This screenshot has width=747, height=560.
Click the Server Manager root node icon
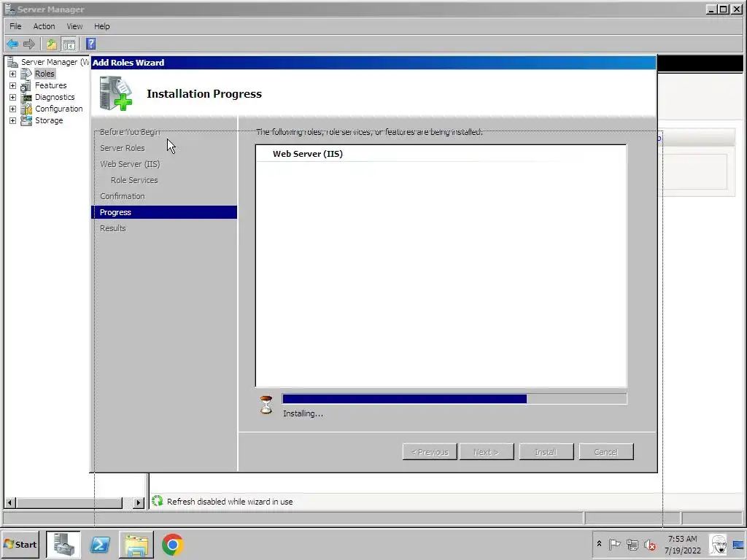coord(13,62)
